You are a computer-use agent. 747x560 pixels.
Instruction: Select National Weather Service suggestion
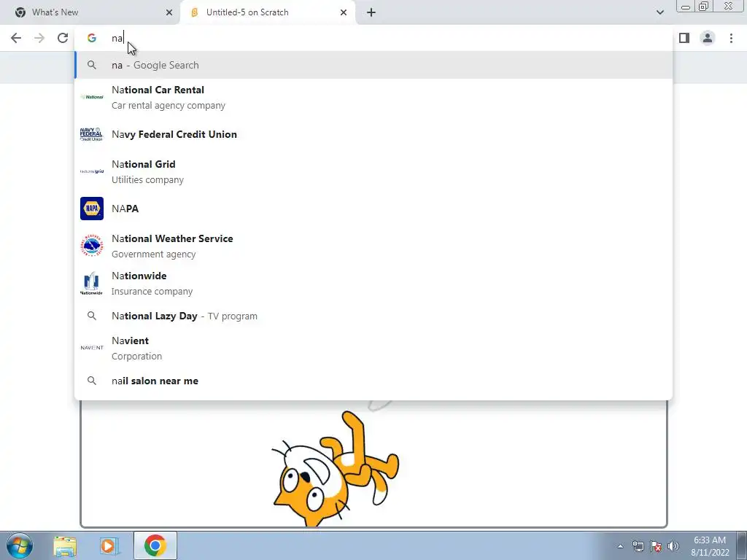tap(373, 246)
